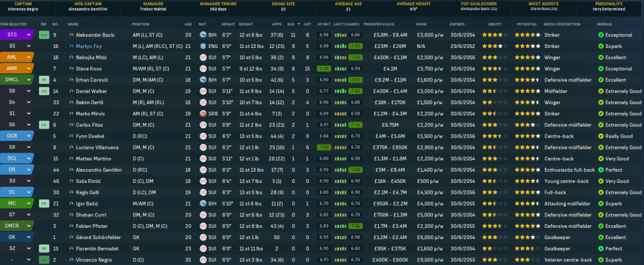Click the SRB flag in Marko Mirvic's row
This screenshot has width=644, height=265.
[x=203, y=114]
